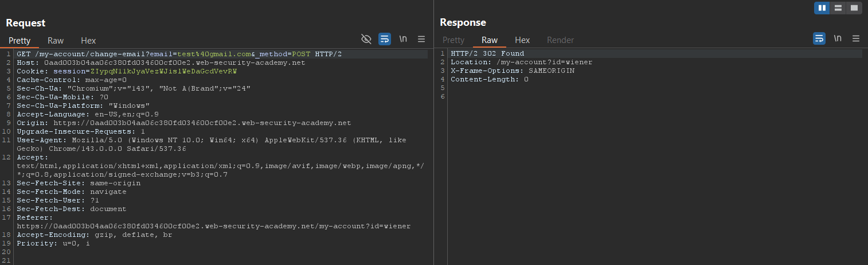Open the Request Pretty tab

(19, 41)
